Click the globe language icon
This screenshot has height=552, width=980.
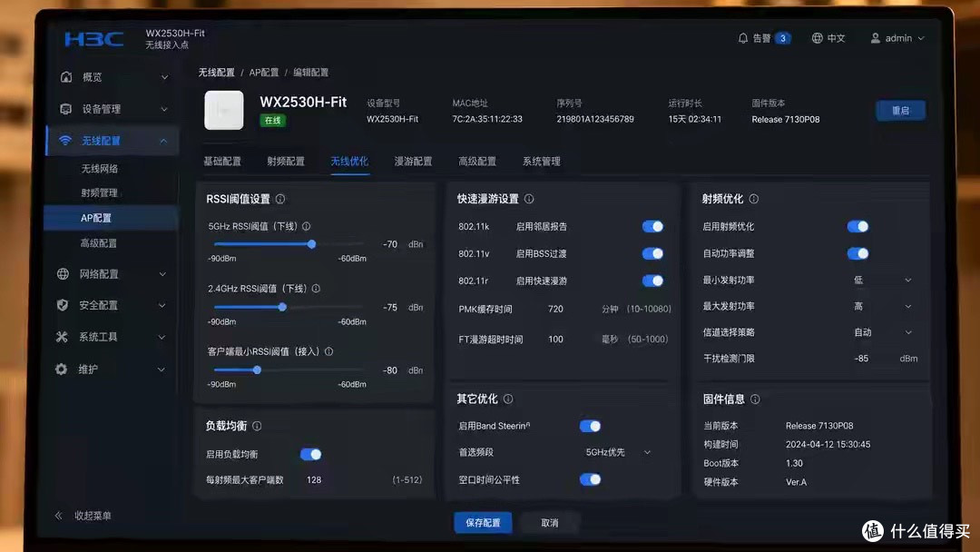817,38
